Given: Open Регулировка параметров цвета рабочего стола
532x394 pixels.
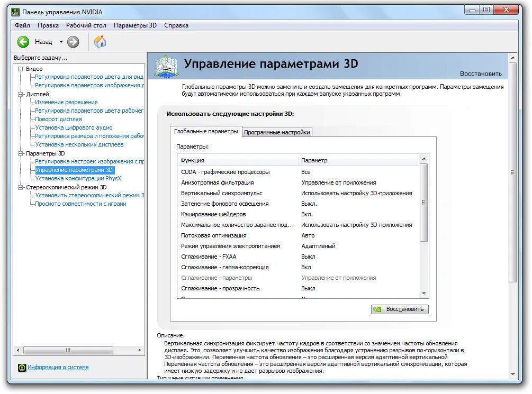Looking at the screenshot, I should click(89, 111).
